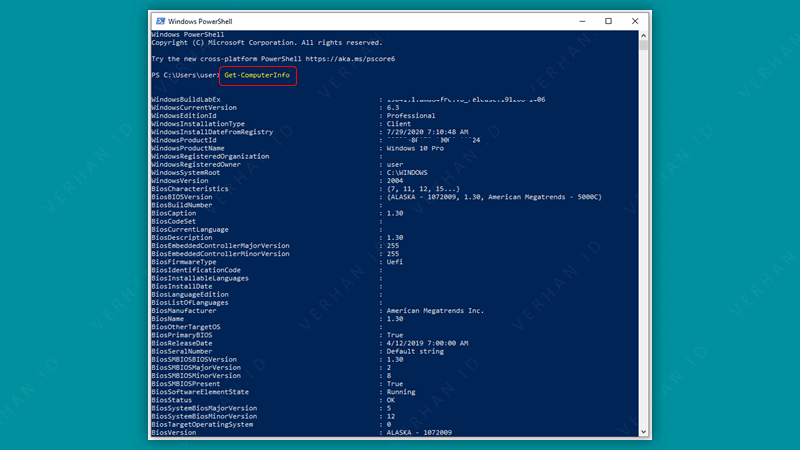Click the 'Default string' serial number value

(x=415, y=352)
